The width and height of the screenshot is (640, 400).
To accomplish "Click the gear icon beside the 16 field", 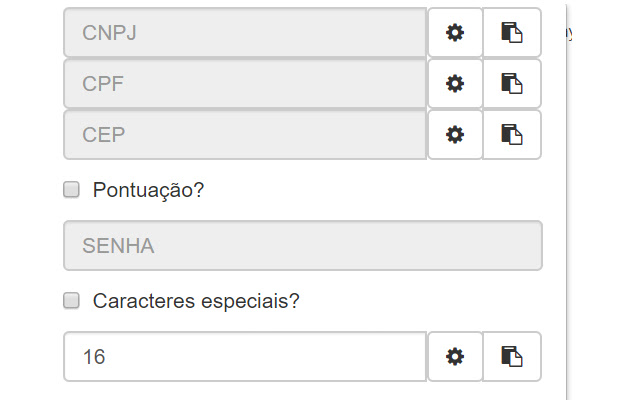I will 455,357.
